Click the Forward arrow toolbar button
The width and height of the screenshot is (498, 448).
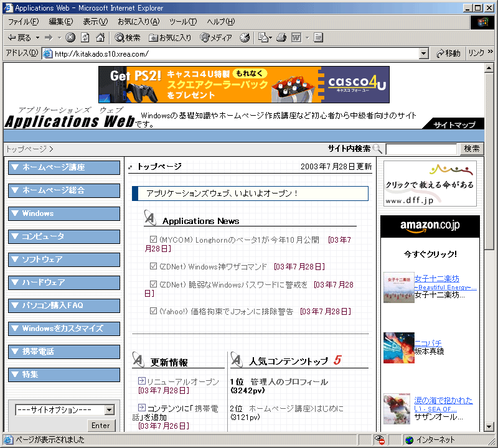(x=49, y=37)
